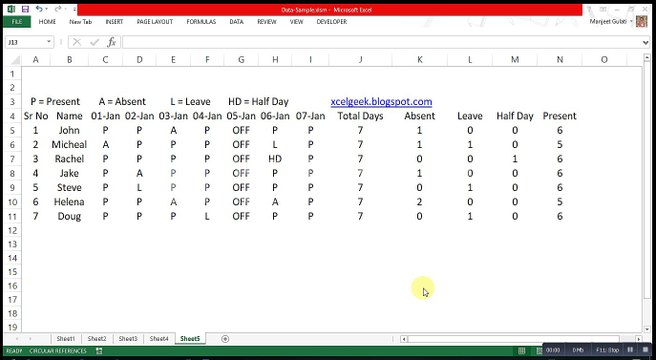Open the REVIEW ribbon tab
This screenshot has width=656, height=360.
click(x=267, y=22)
